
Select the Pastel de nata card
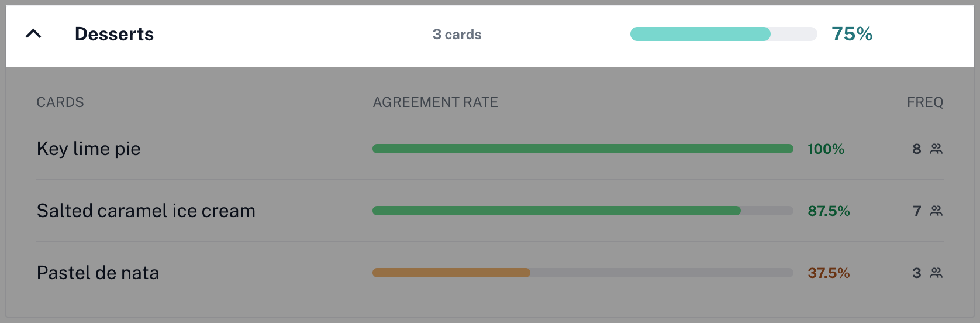pyautogui.click(x=98, y=273)
